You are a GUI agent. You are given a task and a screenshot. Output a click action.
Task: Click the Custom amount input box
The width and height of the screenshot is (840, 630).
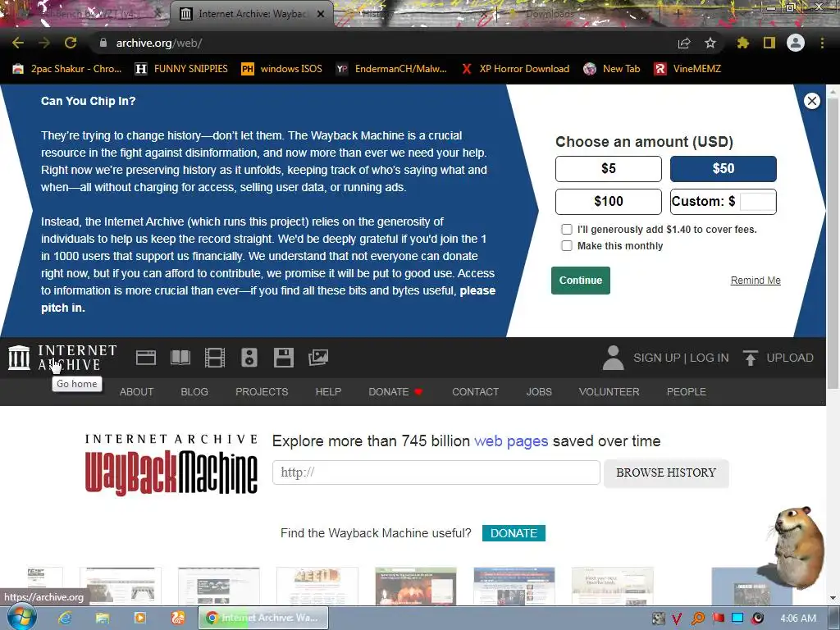click(757, 202)
